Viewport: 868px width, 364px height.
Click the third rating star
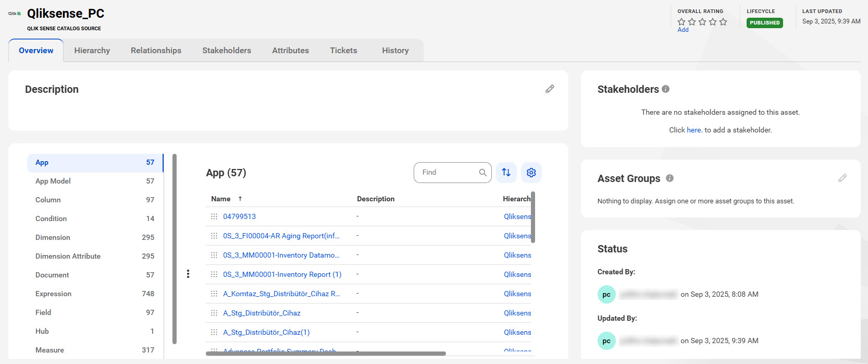702,22
